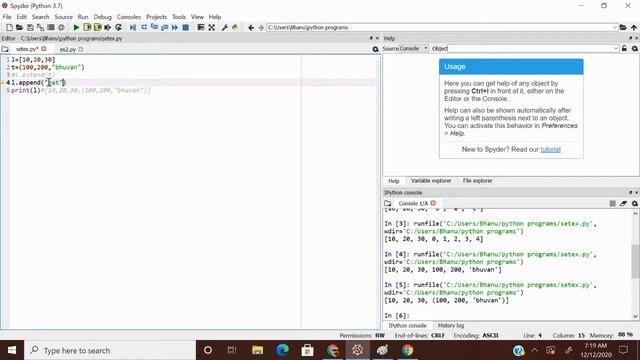
Task: Open the Spyder tutorial link
Action: (x=550, y=149)
